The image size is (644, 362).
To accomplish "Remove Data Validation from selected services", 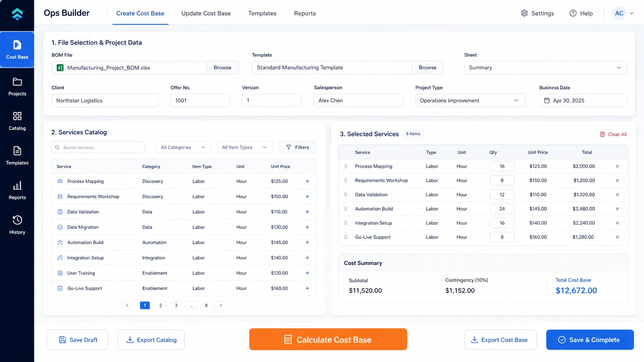I will click(x=617, y=195).
